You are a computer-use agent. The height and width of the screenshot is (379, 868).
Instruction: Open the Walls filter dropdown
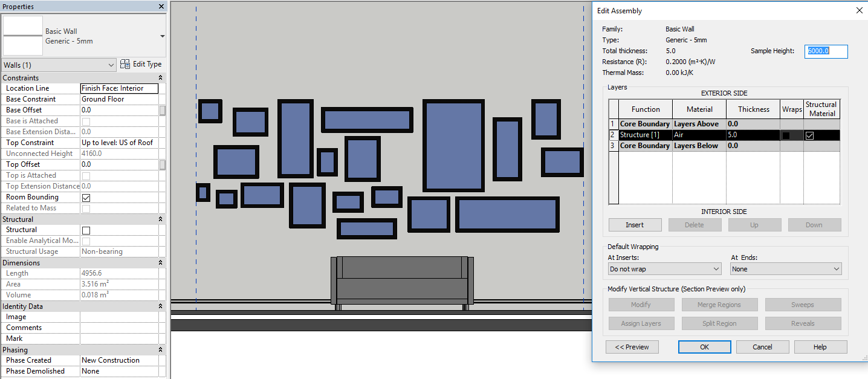[110, 64]
